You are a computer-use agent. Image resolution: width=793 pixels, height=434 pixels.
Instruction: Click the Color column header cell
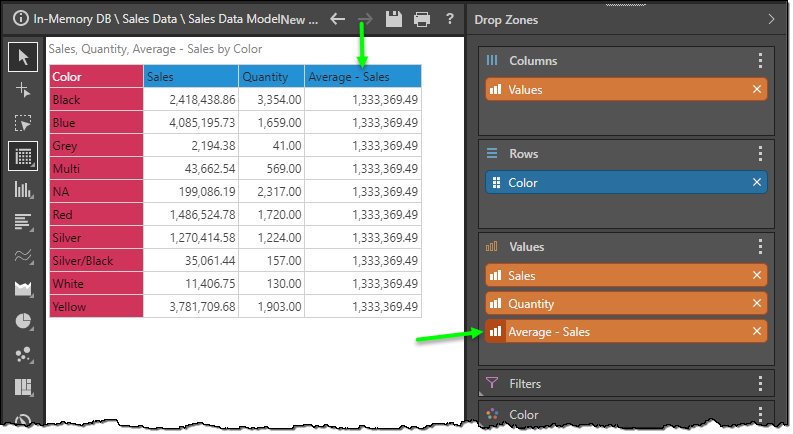coord(96,77)
